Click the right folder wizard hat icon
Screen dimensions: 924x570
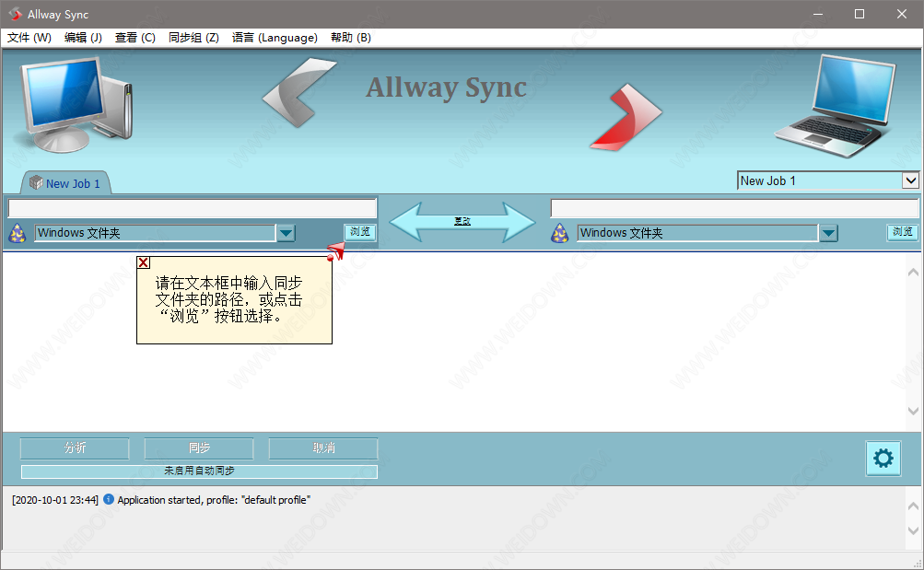560,234
